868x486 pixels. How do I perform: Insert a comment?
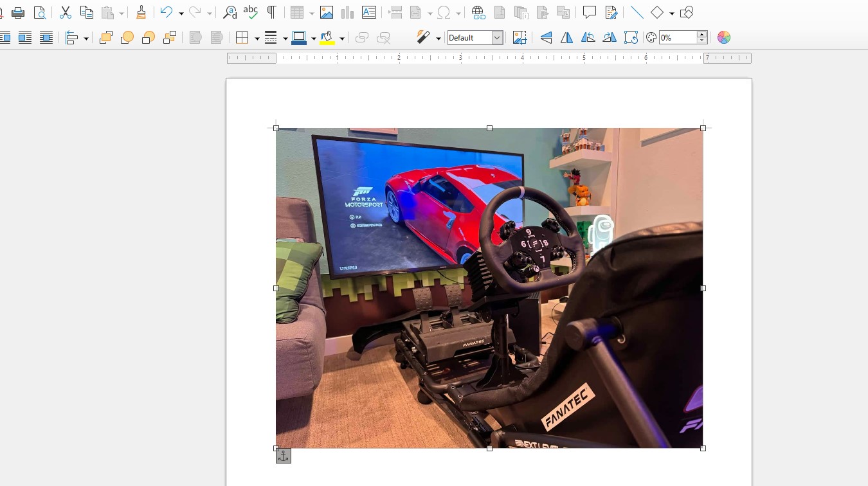click(x=589, y=12)
